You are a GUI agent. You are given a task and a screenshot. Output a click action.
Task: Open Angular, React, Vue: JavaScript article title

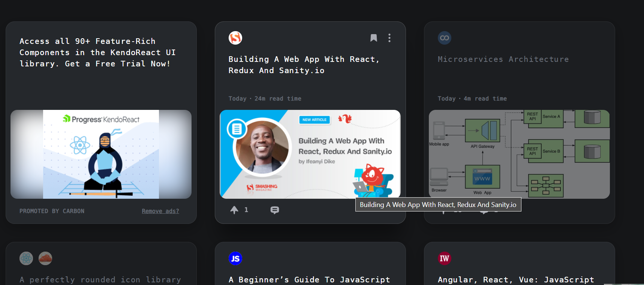(x=516, y=280)
